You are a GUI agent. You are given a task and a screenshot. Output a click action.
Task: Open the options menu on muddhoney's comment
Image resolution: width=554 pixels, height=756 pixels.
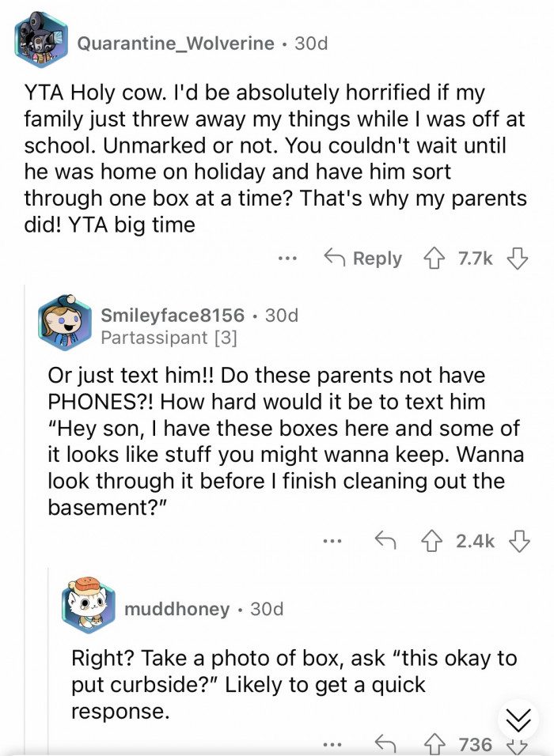[x=332, y=744]
